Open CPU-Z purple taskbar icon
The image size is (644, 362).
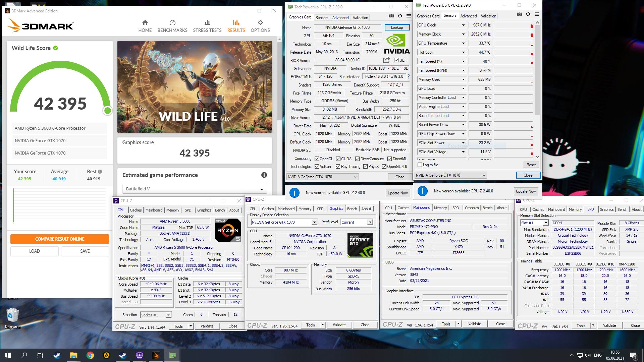pos(140,355)
